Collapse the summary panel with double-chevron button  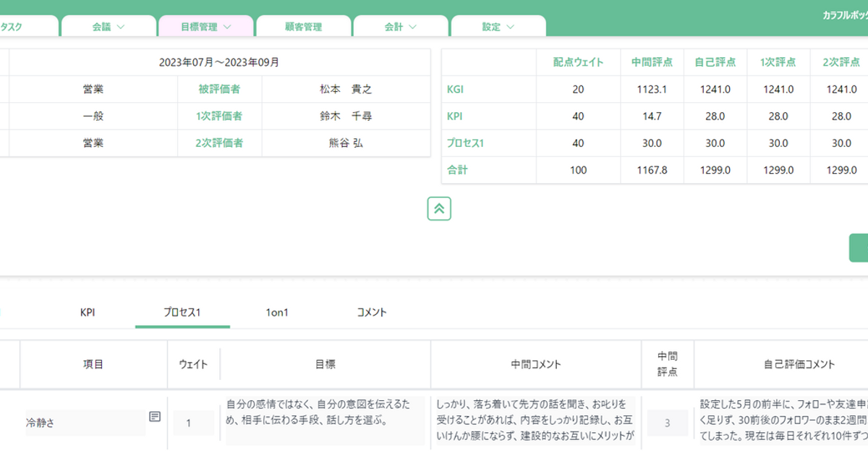(439, 208)
